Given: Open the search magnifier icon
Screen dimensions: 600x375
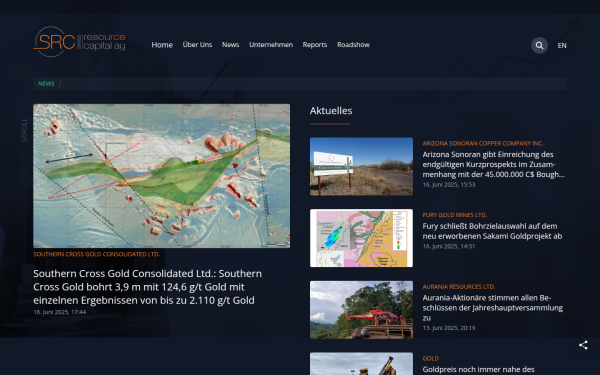Looking at the screenshot, I should [x=539, y=46].
